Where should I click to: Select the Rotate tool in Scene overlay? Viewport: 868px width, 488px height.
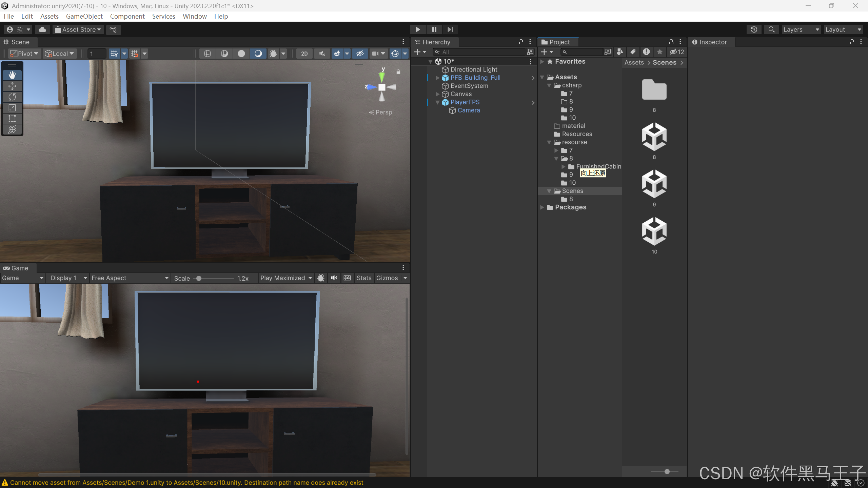[x=12, y=97]
